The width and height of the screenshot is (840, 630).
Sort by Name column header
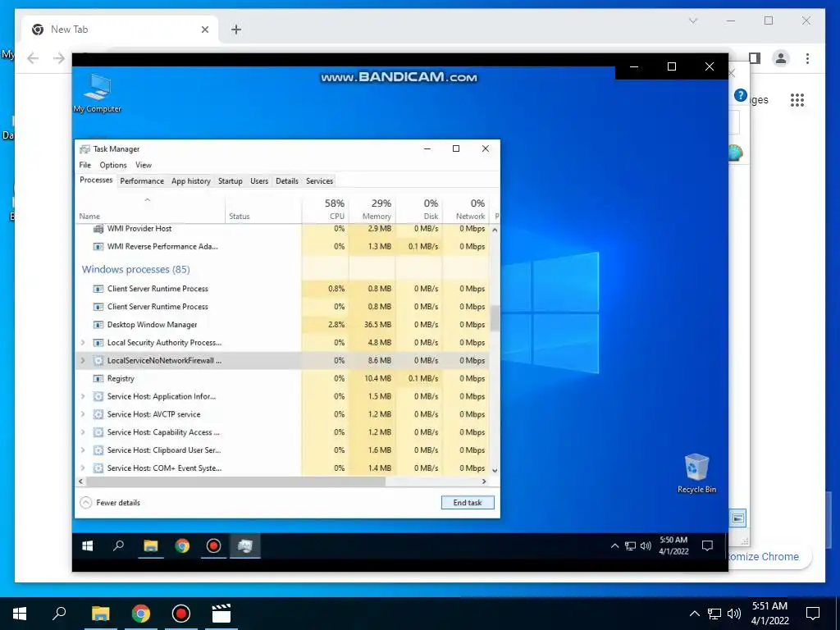coord(150,209)
